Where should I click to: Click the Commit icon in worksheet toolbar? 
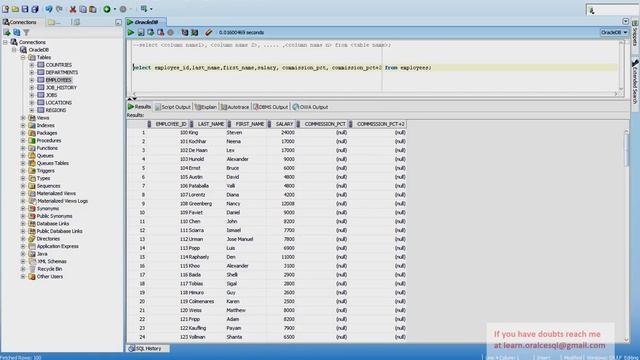pyautogui.click(x=151, y=32)
